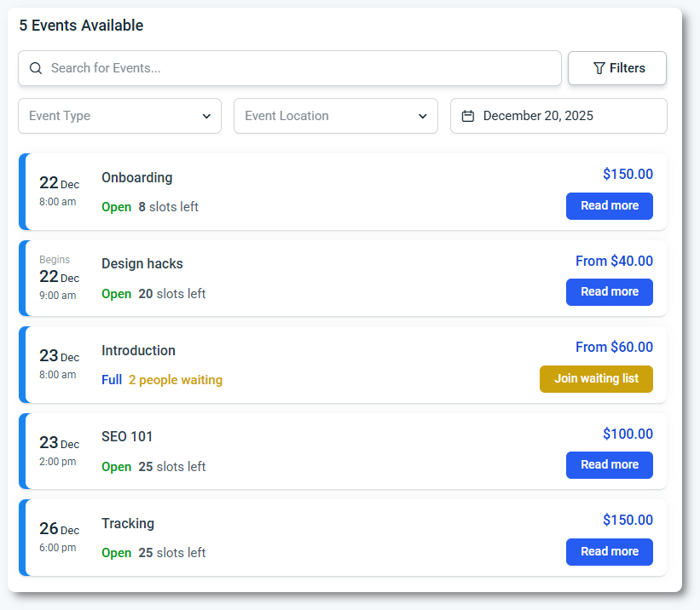This screenshot has height=610, width=700.
Task: Read more about Design hacks event
Action: click(x=609, y=291)
